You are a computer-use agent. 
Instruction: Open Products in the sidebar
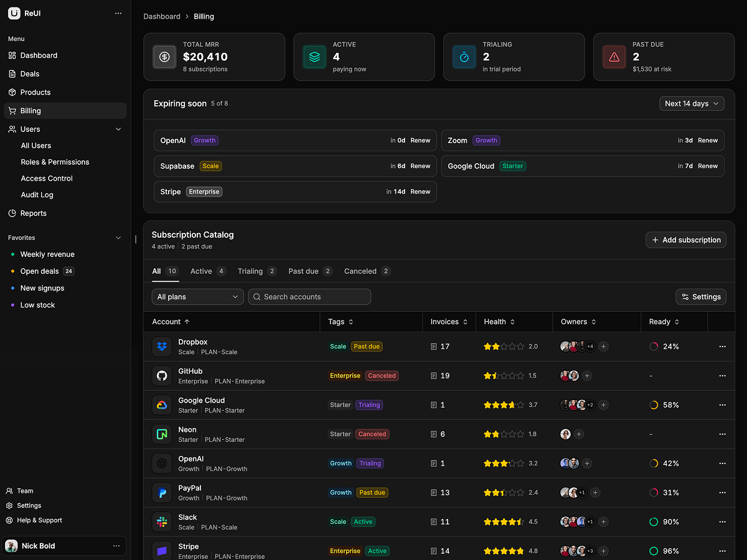(x=65, y=92)
